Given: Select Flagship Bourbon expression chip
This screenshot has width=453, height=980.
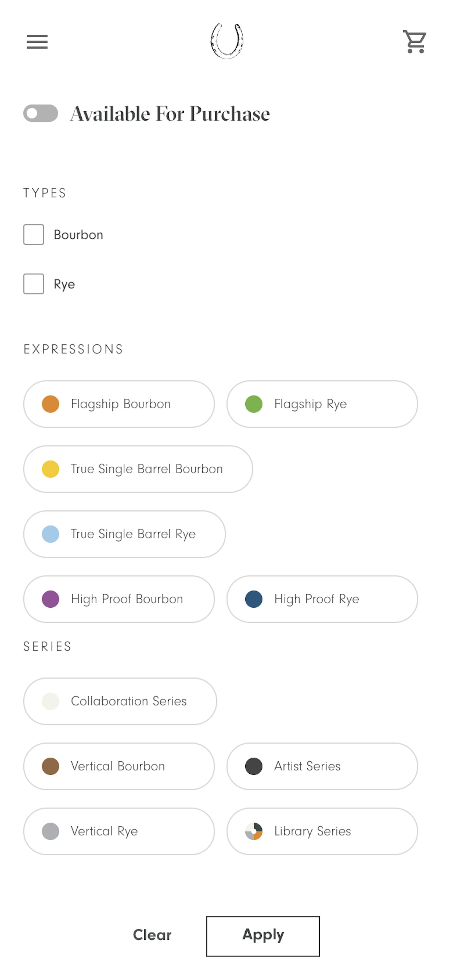Looking at the screenshot, I should [119, 404].
